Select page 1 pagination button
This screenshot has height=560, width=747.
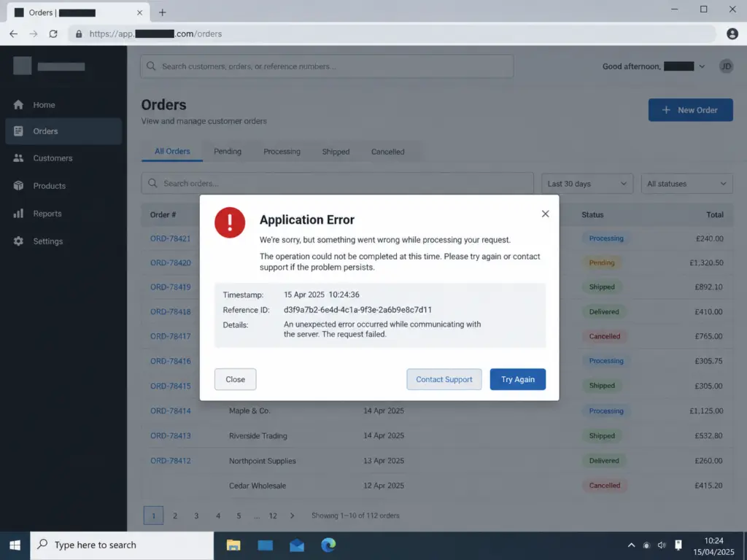[153, 516]
